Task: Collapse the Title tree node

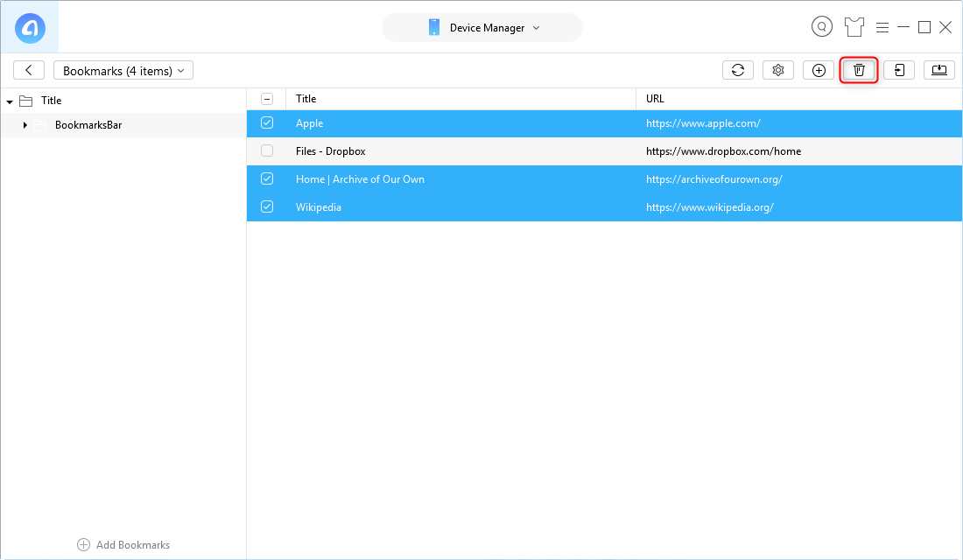Action: tap(10, 101)
